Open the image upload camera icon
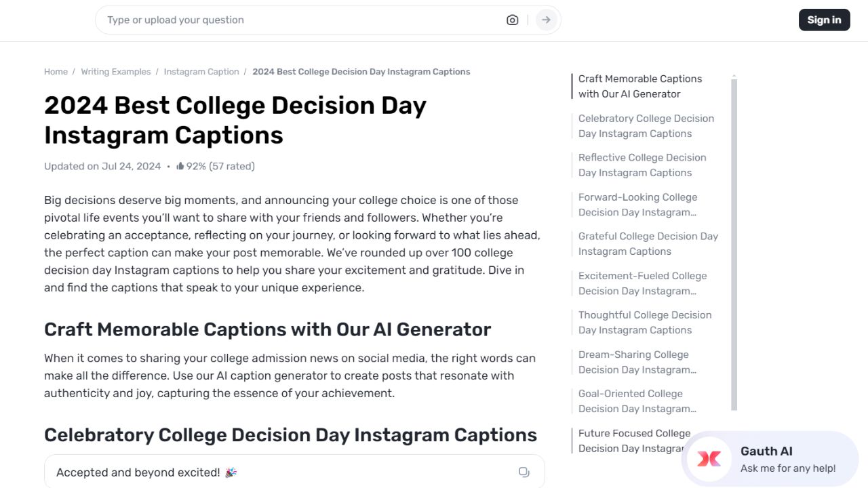This screenshot has height=488, width=868. 512,20
